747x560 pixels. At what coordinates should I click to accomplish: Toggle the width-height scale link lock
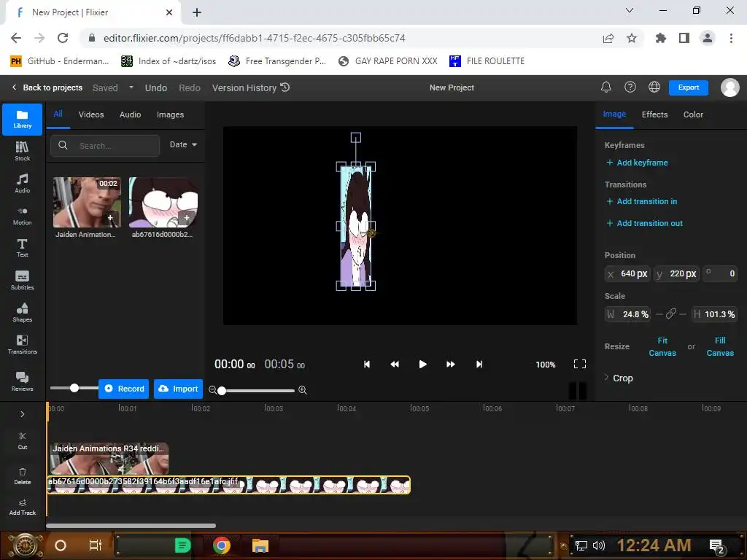(671, 314)
